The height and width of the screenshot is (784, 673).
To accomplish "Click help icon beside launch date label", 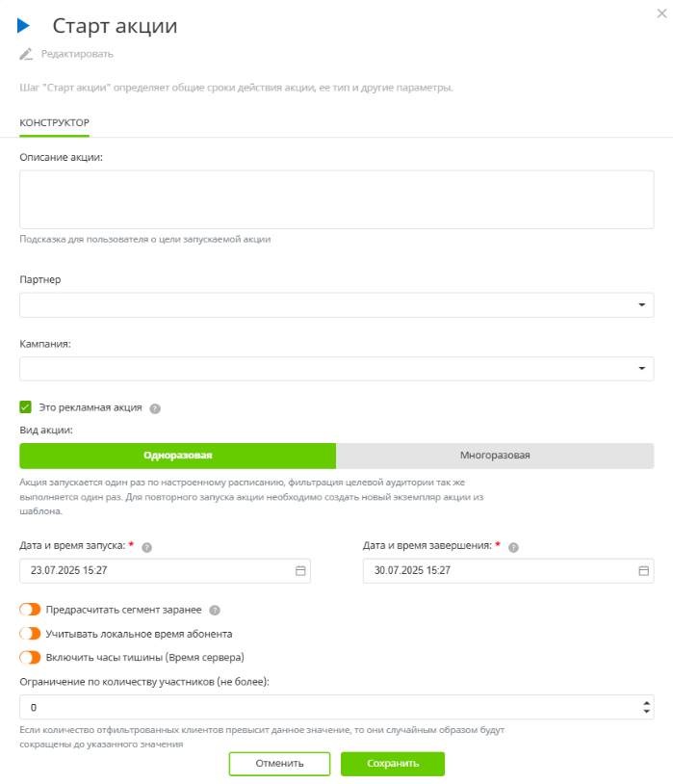I will pyautogui.click(x=146, y=546).
